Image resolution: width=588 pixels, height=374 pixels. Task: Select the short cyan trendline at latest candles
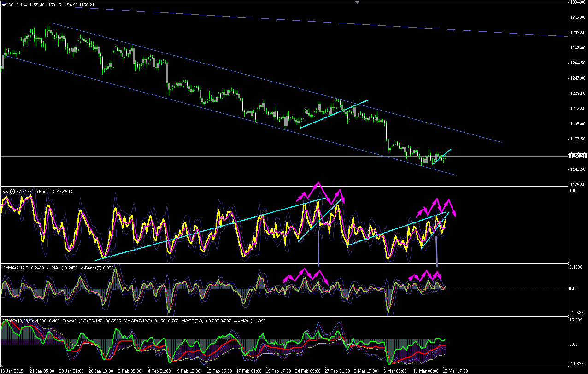point(441,157)
